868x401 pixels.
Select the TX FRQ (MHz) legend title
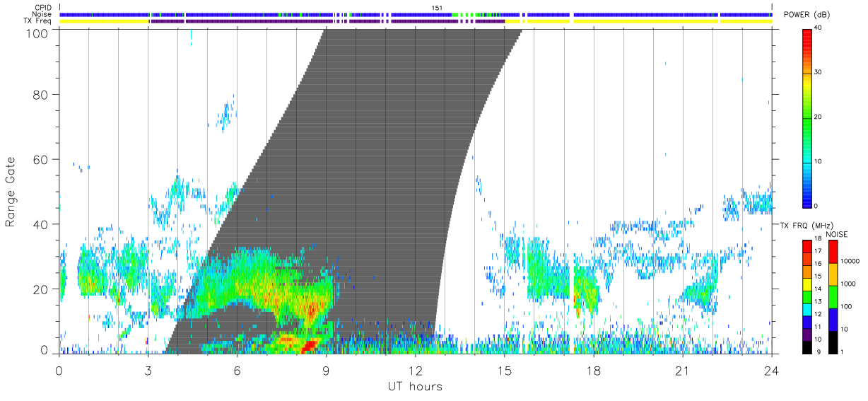807,226
